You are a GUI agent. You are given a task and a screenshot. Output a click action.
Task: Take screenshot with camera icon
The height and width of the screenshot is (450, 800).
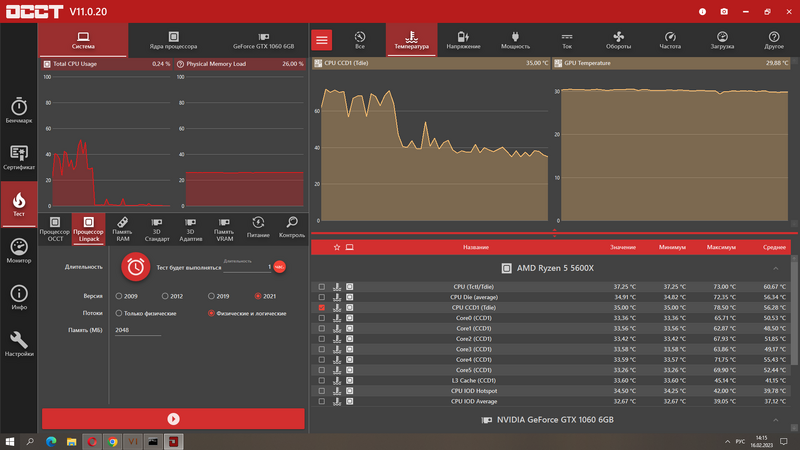point(724,11)
